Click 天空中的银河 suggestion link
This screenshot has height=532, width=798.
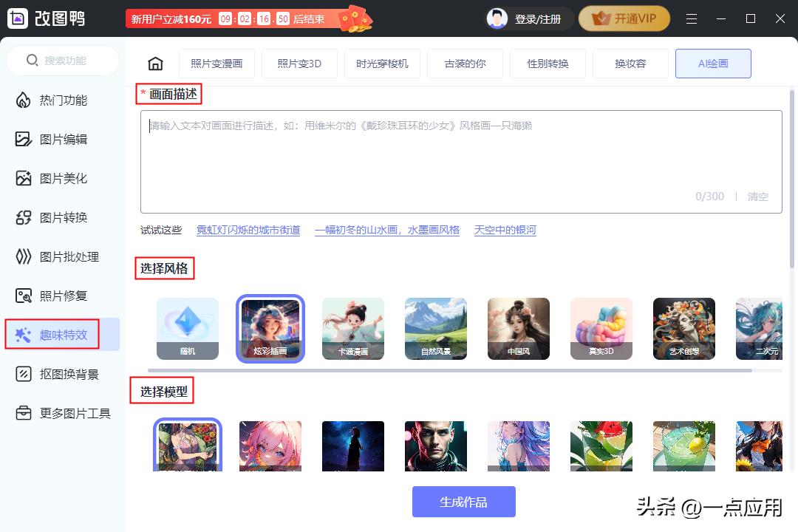505,230
